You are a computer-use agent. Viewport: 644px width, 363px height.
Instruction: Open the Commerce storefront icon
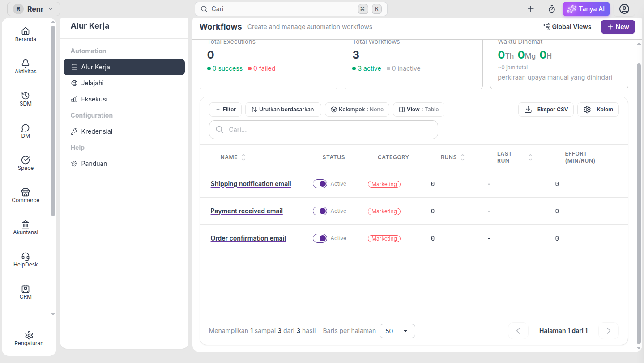(x=26, y=192)
